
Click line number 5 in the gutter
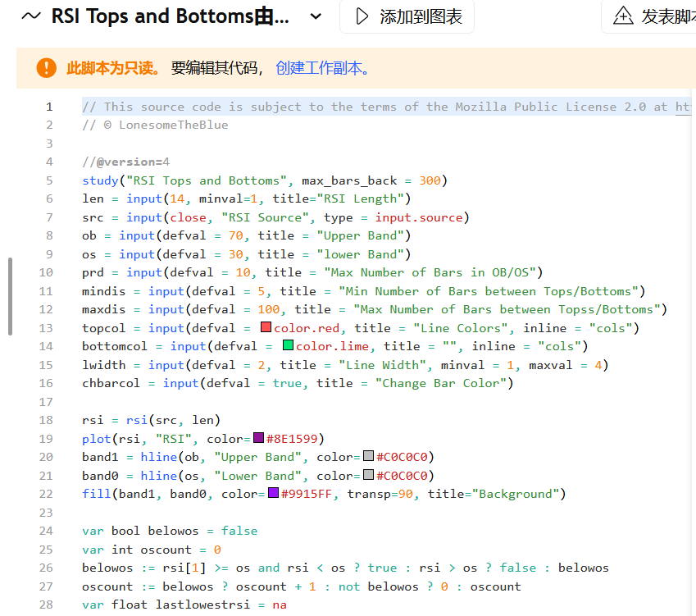(x=49, y=180)
